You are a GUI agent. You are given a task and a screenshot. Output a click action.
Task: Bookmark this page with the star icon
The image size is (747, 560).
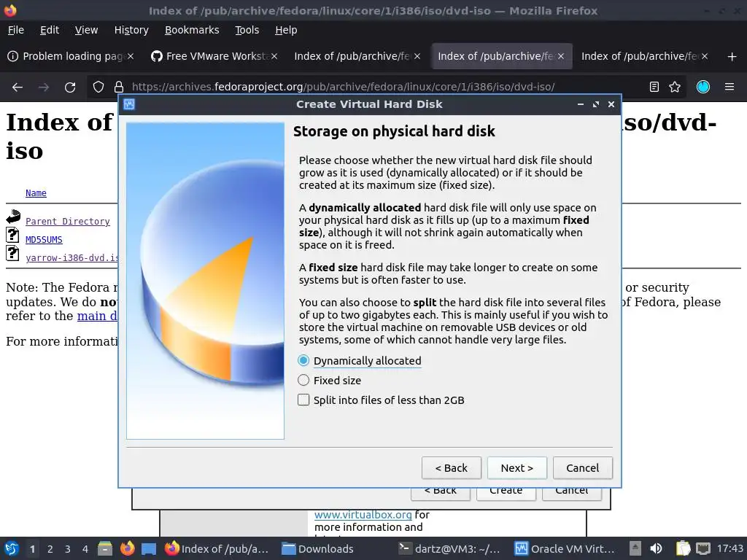click(x=675, y=87)
